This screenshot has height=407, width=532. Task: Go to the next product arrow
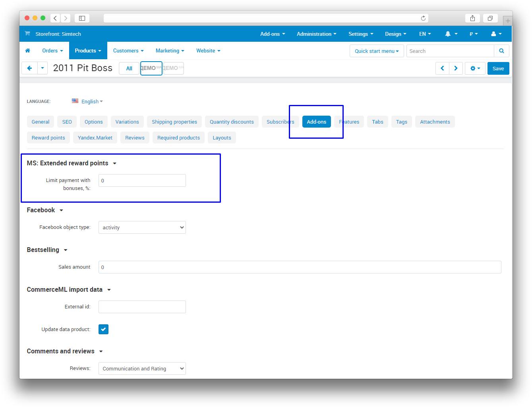click(x=456, y=68)
